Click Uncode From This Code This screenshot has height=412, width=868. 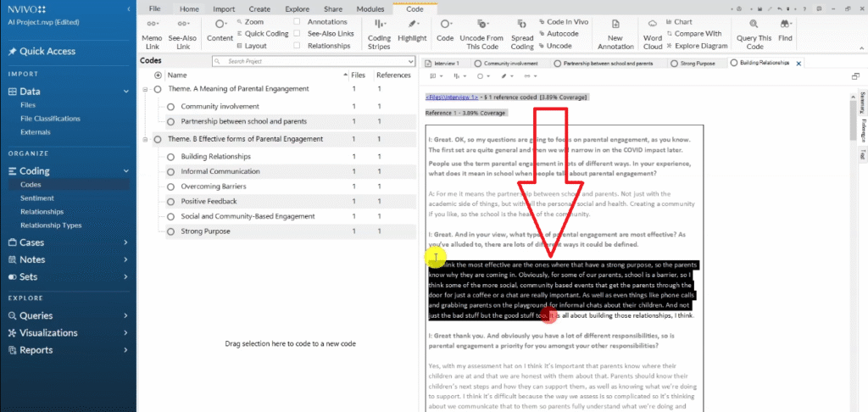pyautogui.click(x=481, y=25)
